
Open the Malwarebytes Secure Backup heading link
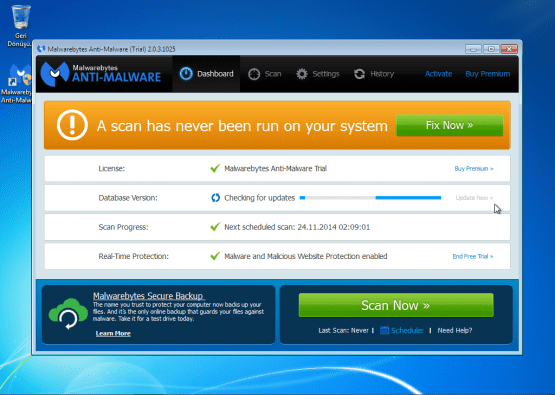(148, 296)
